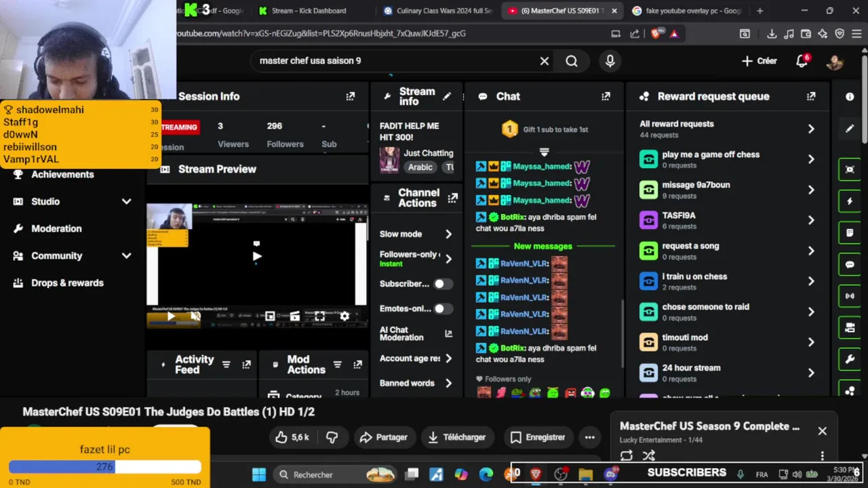The height and width of the screenshot is (488, 868).
Task: Open Drops & rewards sidebar item
Action: click(x=67, y=283)
